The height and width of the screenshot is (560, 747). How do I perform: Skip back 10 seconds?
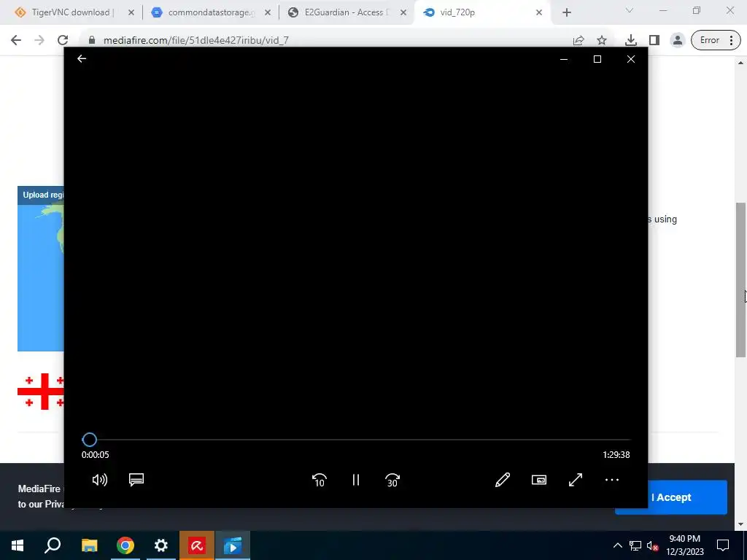pos(320,480)
